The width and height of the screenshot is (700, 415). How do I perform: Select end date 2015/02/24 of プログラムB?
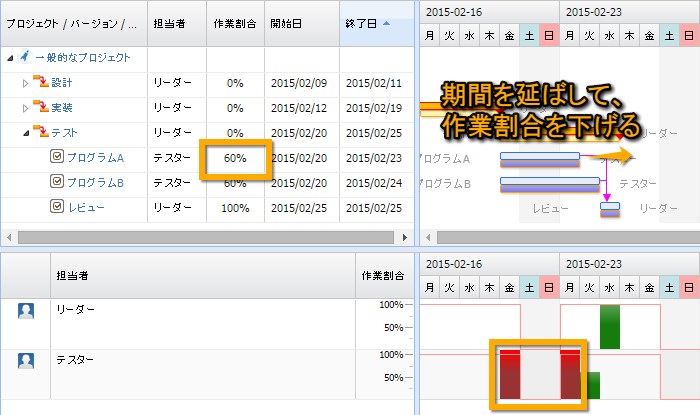[x=374, y=183]
